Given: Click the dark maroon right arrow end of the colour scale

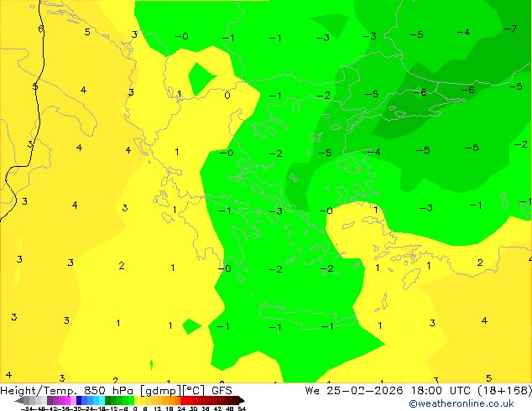Looking at the screenshot, I should point(242,400).
